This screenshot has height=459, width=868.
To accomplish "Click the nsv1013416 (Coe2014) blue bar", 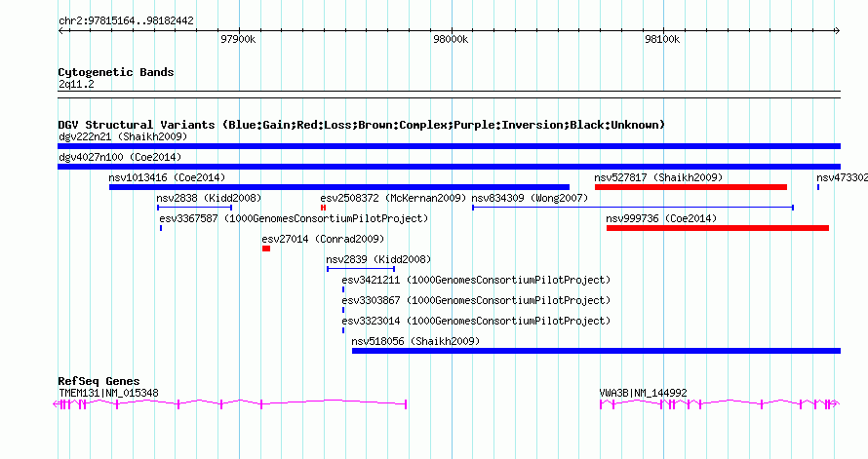I will 338,187.
